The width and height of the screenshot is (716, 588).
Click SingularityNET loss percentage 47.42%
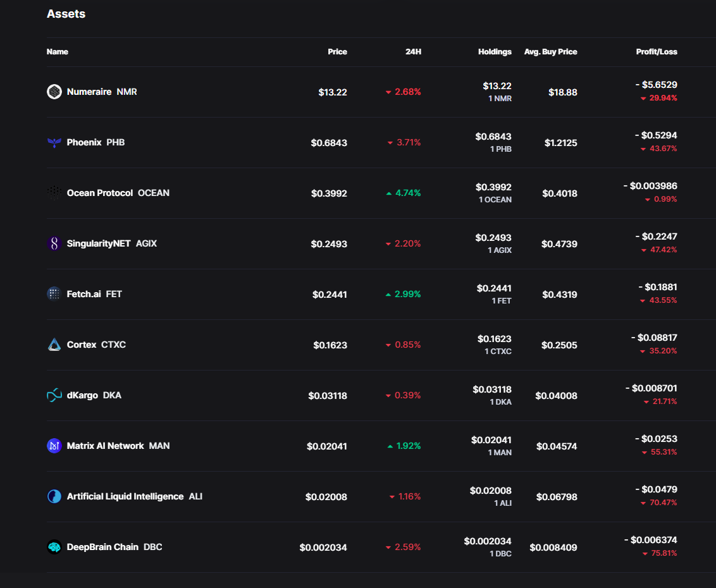(659, 250)
